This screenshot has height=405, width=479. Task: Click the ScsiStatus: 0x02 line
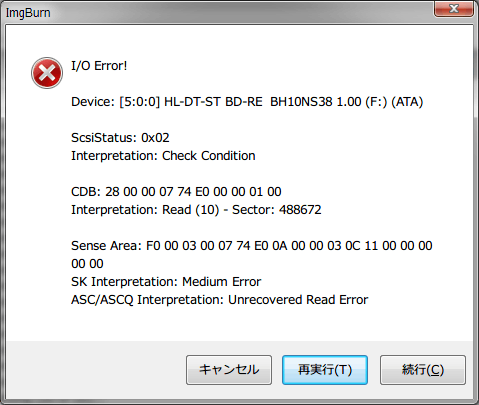click(120, 138)
